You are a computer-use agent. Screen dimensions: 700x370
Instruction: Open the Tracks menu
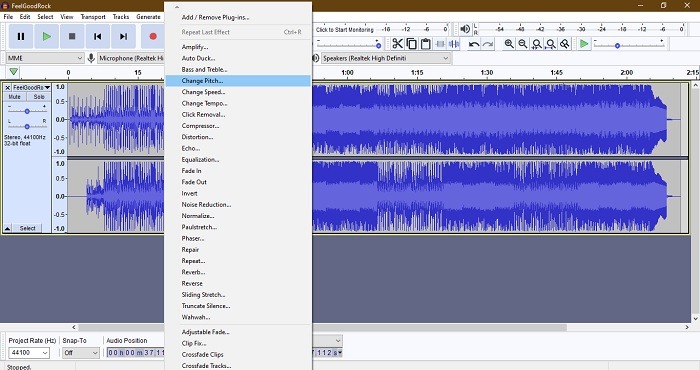pos(121,17)
